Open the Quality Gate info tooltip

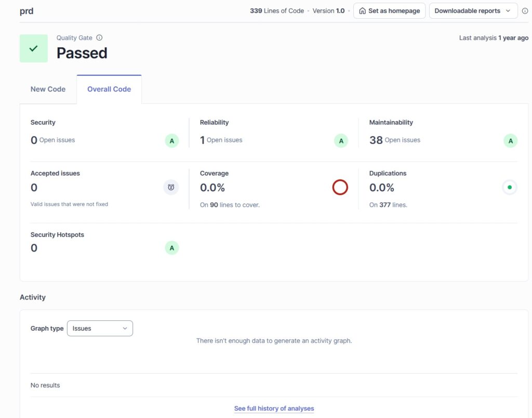[99, 37]
